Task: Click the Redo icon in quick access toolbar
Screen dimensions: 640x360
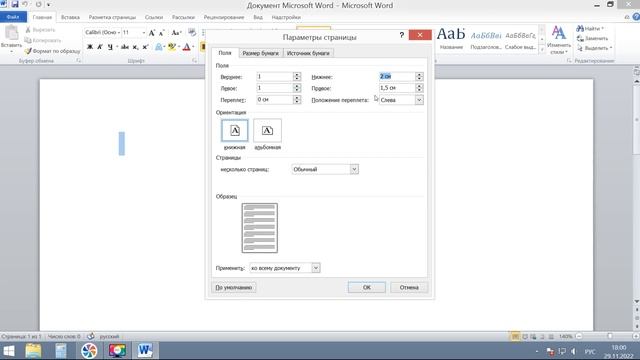Action: [38, 4]
